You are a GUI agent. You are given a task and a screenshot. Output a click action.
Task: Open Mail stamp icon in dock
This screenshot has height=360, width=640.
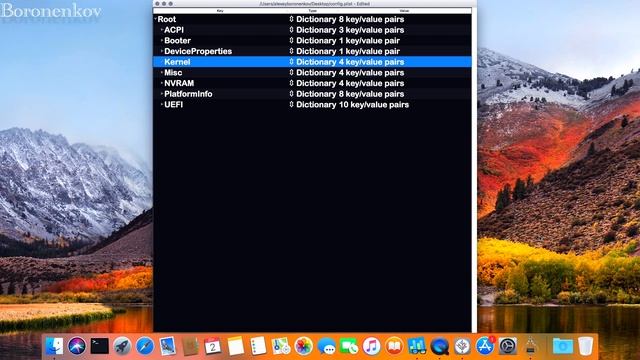(167, 346)
